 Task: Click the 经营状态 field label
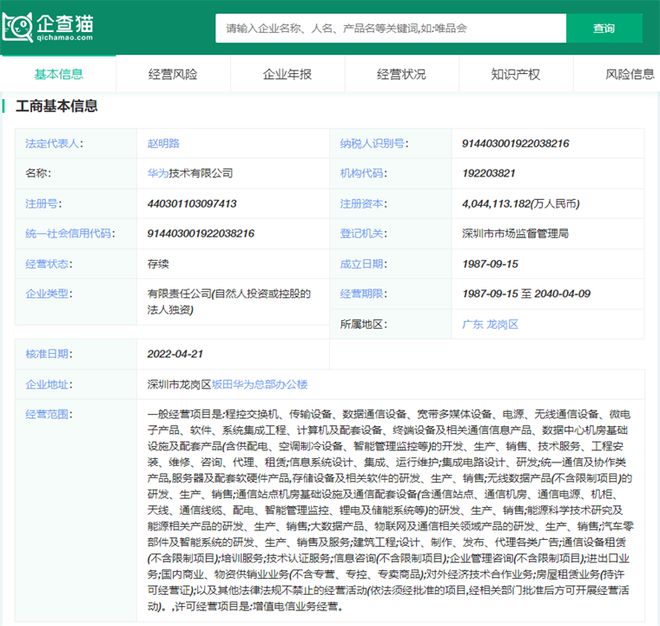[x=48, y=264]
